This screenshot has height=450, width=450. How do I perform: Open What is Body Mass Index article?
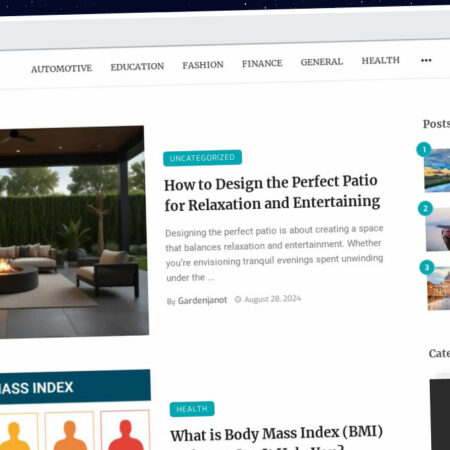[276, 438]
